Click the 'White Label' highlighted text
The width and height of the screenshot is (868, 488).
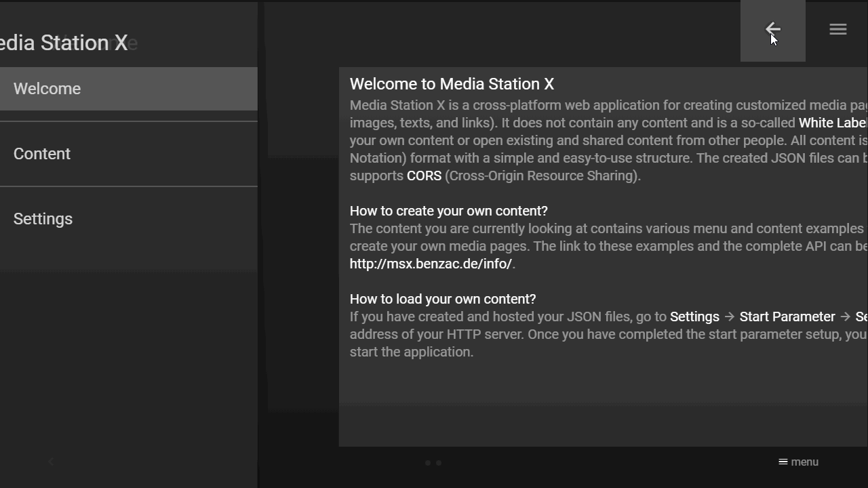[x=833, y=123]
